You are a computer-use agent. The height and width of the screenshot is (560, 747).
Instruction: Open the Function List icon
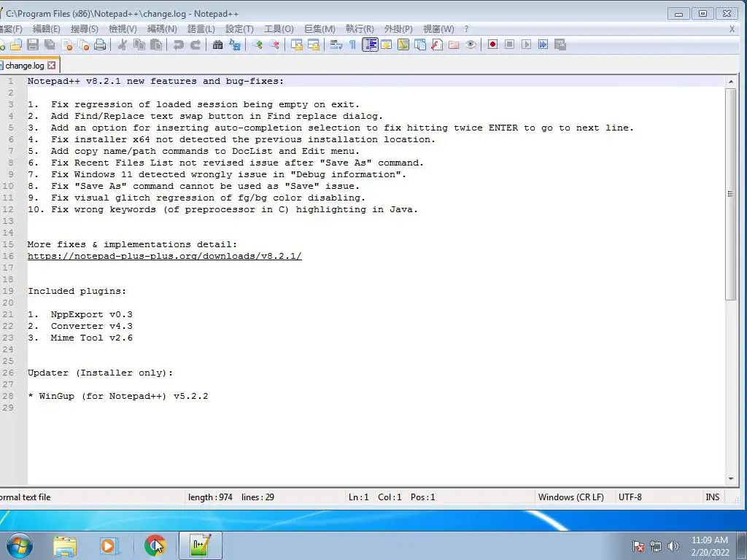pos(437,44)
